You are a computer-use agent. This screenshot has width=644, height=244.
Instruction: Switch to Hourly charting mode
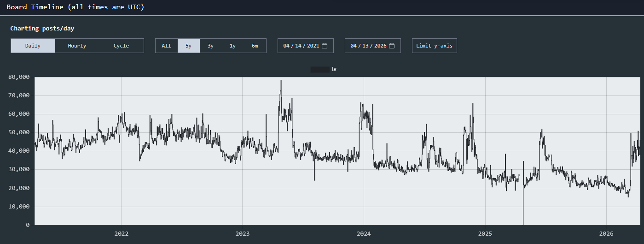click(x=77, y=46)
